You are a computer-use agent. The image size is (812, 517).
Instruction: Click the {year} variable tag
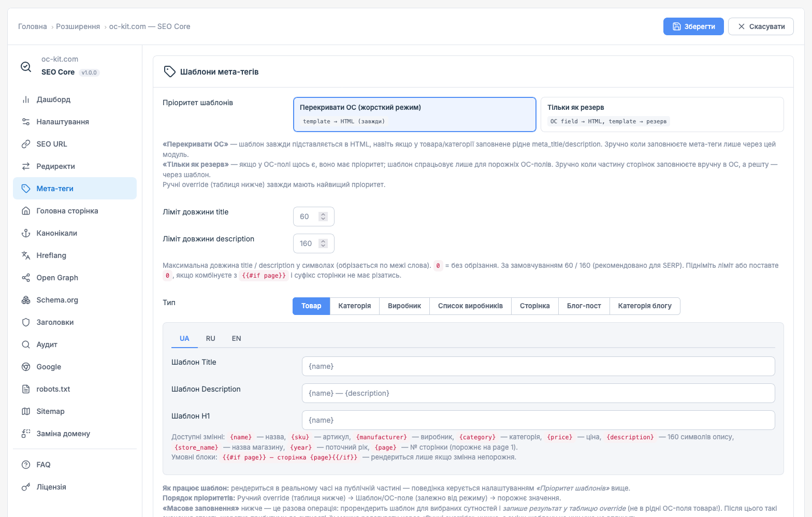301,448
